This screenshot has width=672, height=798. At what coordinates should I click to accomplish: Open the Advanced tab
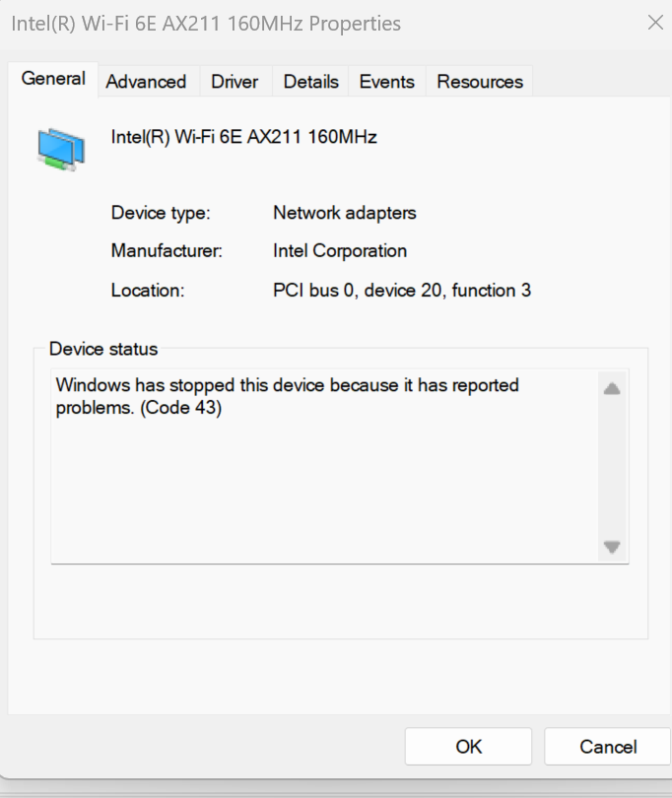pos(146,82)
